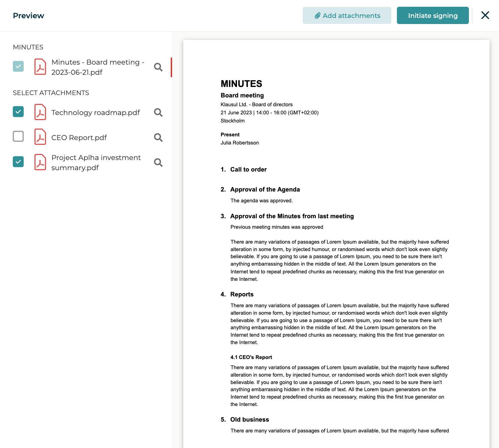Preview Technology roadmap with magnifier icon
The width and height of the screenshot is (499, 448).
pos(158,112)
